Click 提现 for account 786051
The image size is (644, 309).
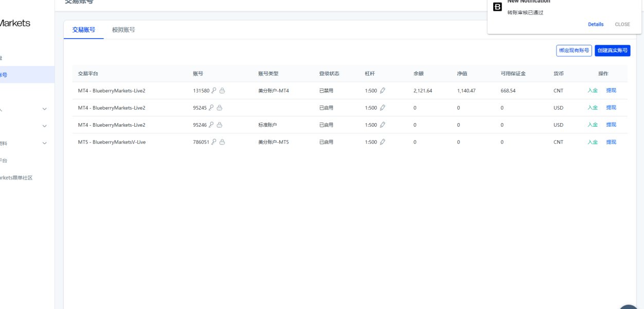(611, 142)
